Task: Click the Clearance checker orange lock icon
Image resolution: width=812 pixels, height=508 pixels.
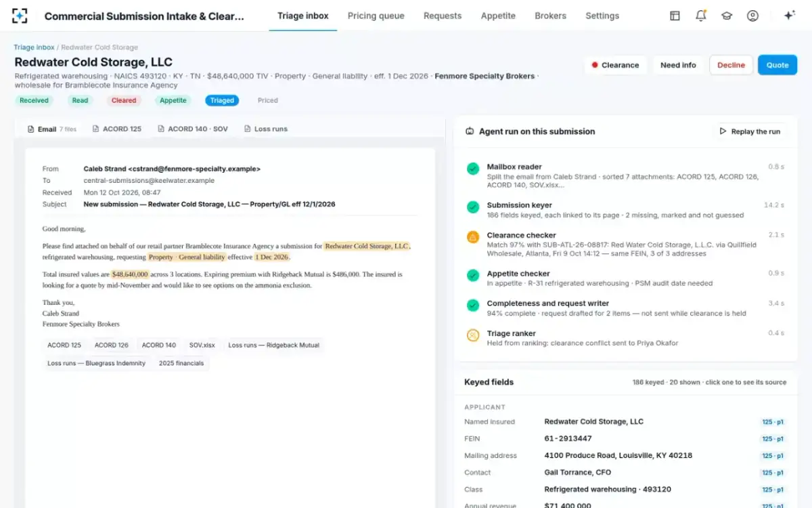Action: pyautogui.click(x=473, y=237)
